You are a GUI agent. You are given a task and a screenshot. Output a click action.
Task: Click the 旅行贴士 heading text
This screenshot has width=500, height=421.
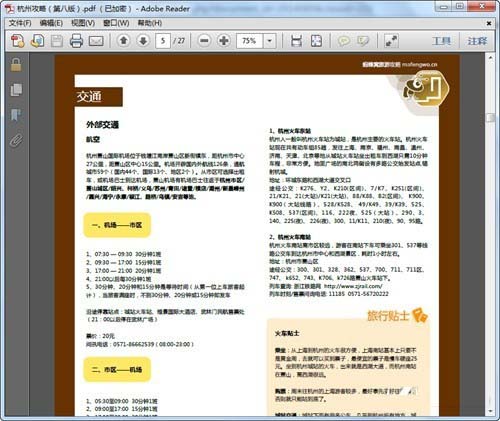[388, 315]
